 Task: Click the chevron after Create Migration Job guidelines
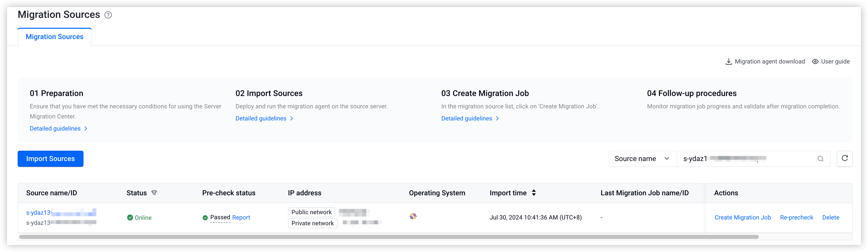(x=497, y=118)
